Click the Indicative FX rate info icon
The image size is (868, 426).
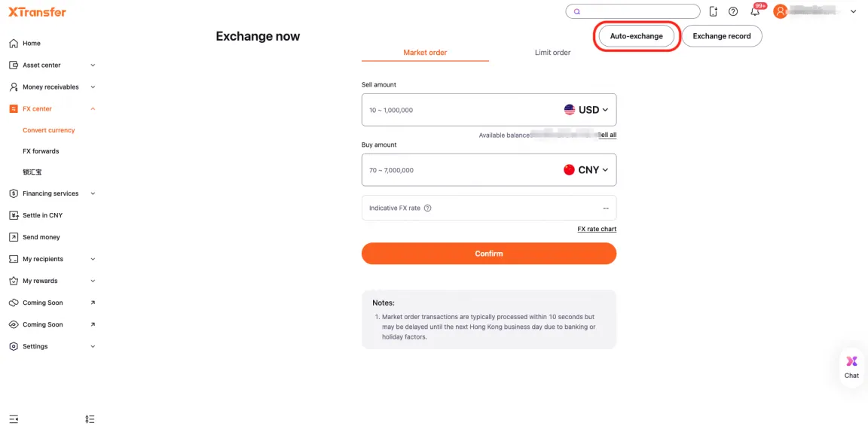click(x=428, y=208)
